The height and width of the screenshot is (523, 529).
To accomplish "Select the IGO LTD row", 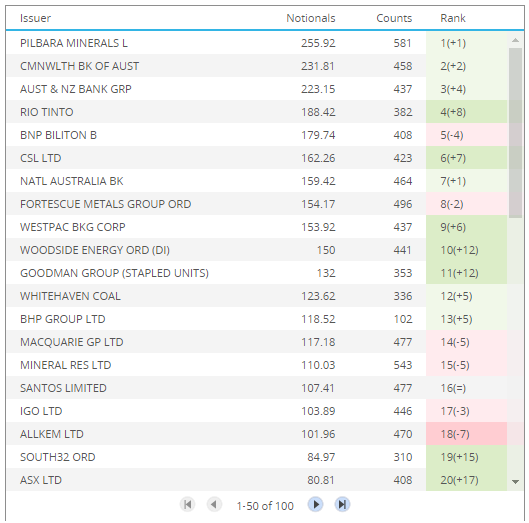I will point(257,411).
